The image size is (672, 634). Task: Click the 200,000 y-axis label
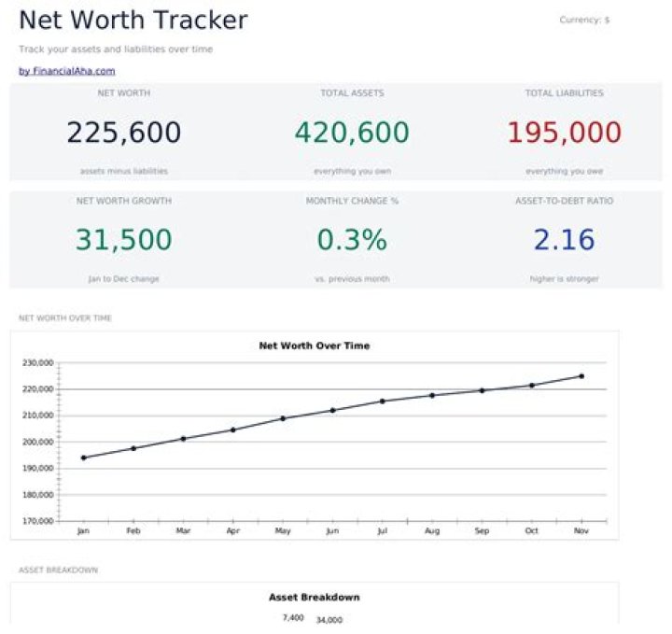click(x=37, y=442)
